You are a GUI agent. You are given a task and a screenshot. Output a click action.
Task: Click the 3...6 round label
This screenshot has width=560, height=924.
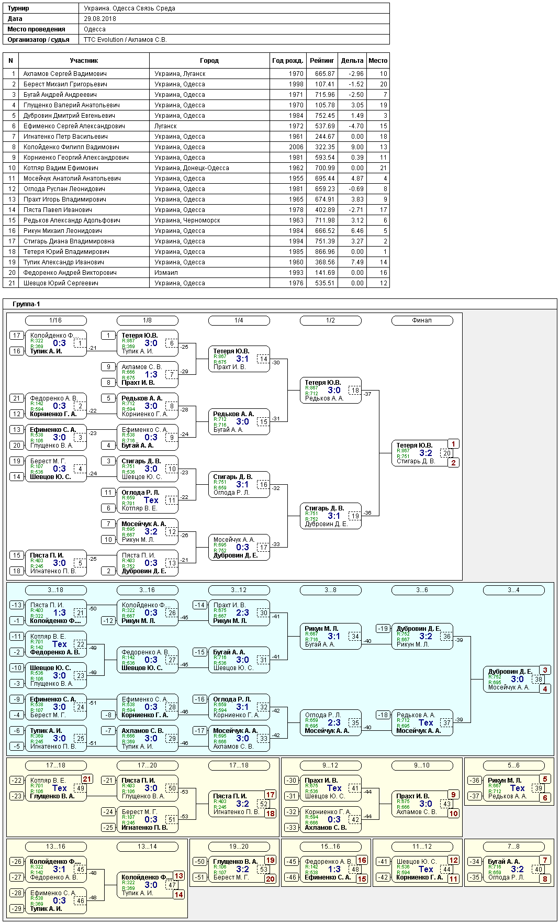[x=422, y=590]
